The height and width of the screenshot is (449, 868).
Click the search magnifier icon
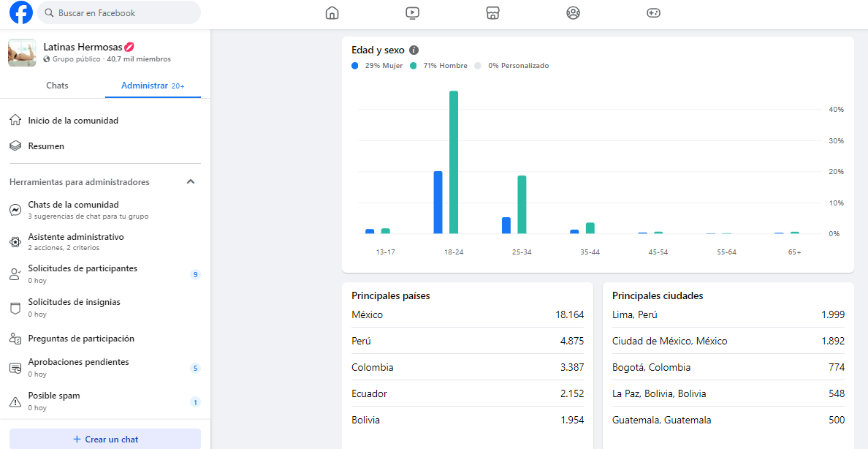(49, 12)
